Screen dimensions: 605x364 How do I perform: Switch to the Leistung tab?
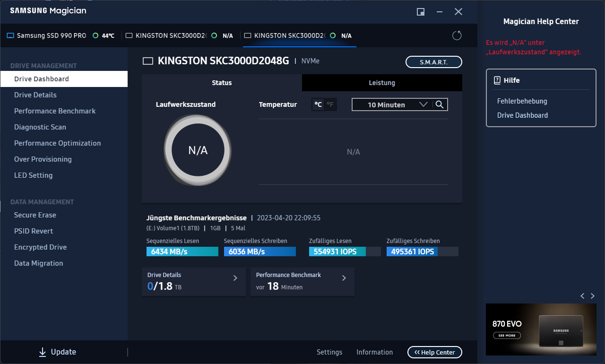point(382,83)
